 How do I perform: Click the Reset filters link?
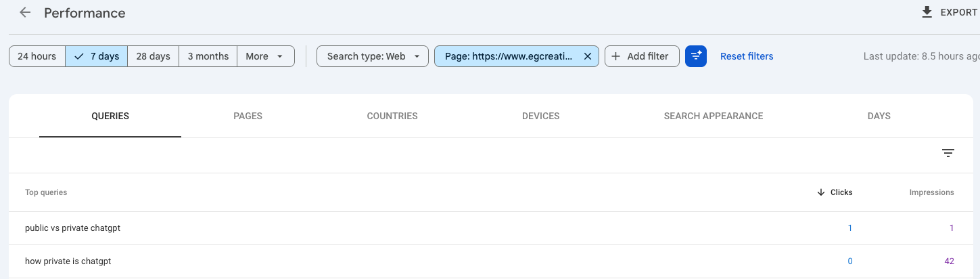[x=747, y=56]
